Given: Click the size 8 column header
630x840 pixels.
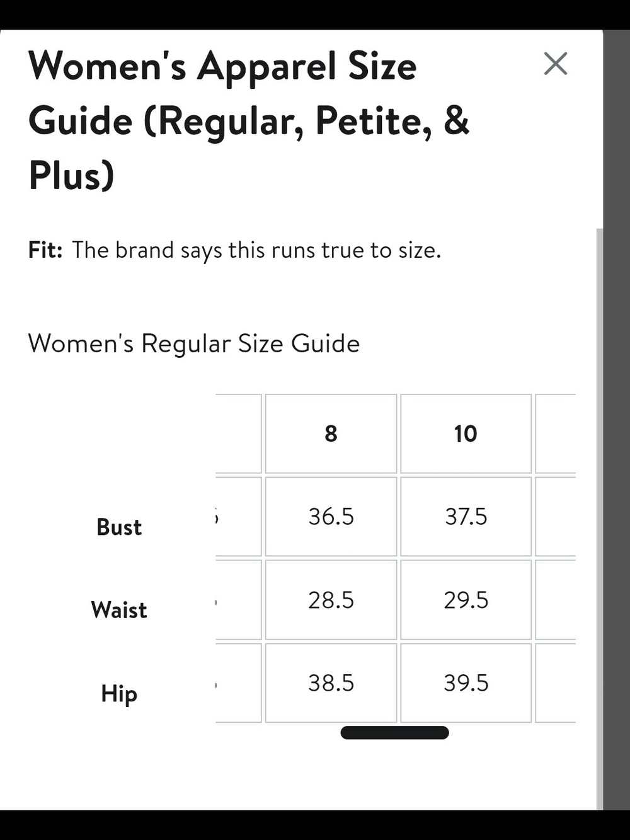Looking at the screenshot, I should tap(331, 434).
